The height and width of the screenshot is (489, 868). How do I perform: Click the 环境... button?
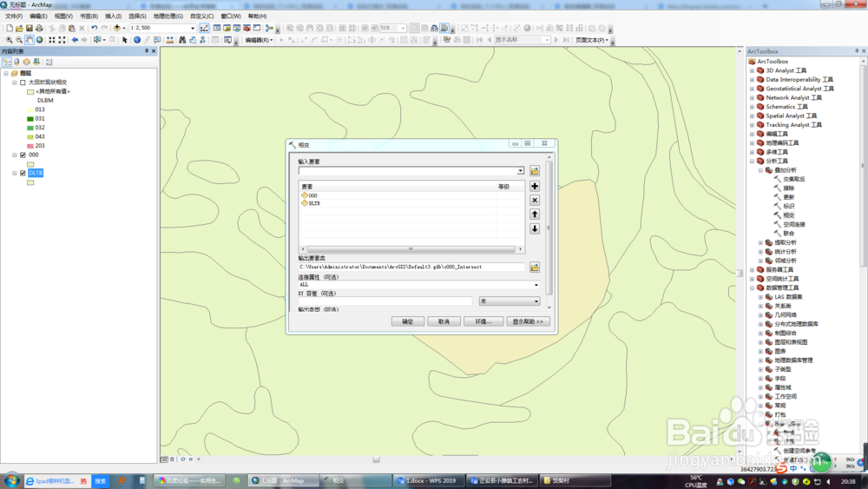[x=483, y=321]
